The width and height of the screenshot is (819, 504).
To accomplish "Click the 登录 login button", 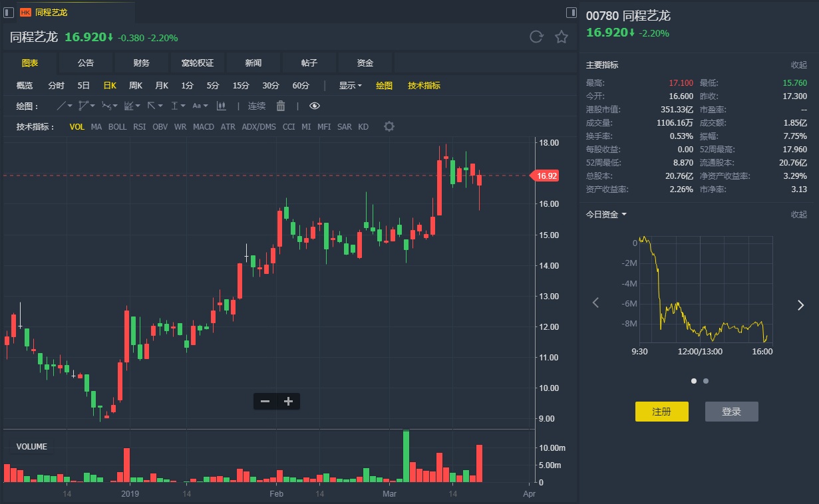I will click(x=732, y=412).
